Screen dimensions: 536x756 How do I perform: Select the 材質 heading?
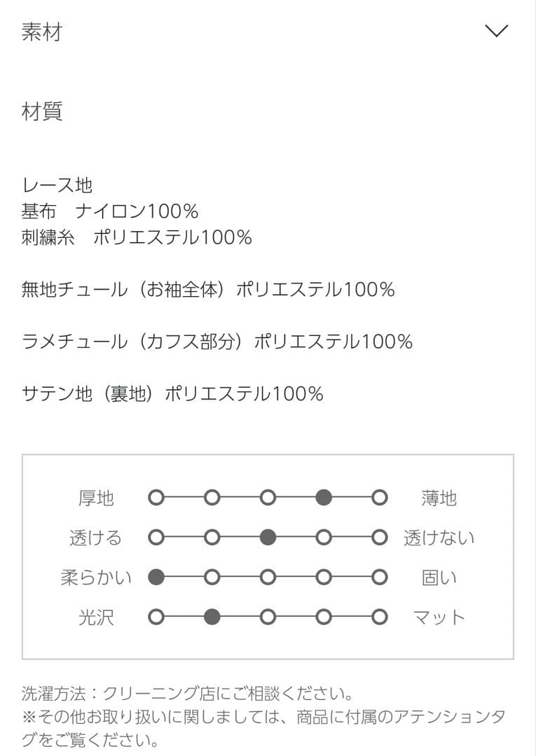coord(42,111)
